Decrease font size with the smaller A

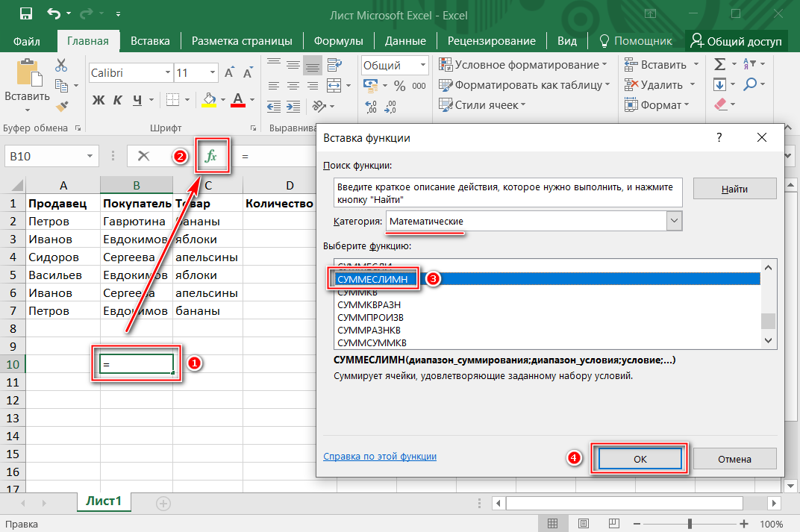pyautogui.click(x=248, y=73)
